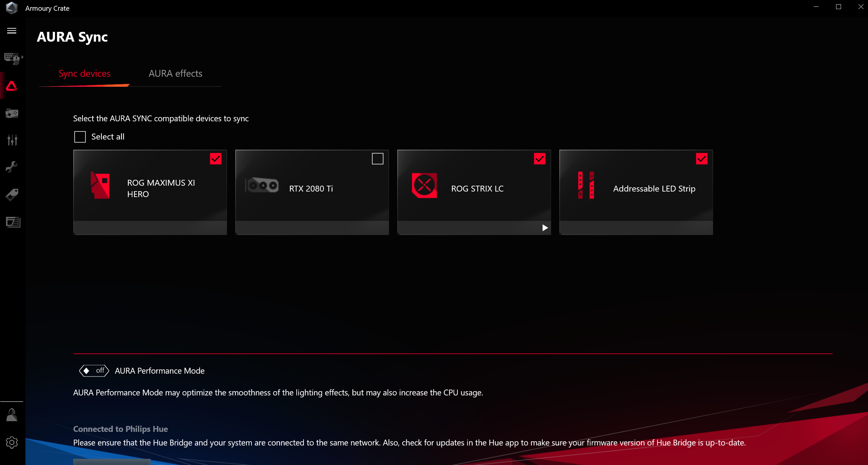Screen dimensions: 868x465
Task: Click the AURA Sync page title
Action: [73, 37]
